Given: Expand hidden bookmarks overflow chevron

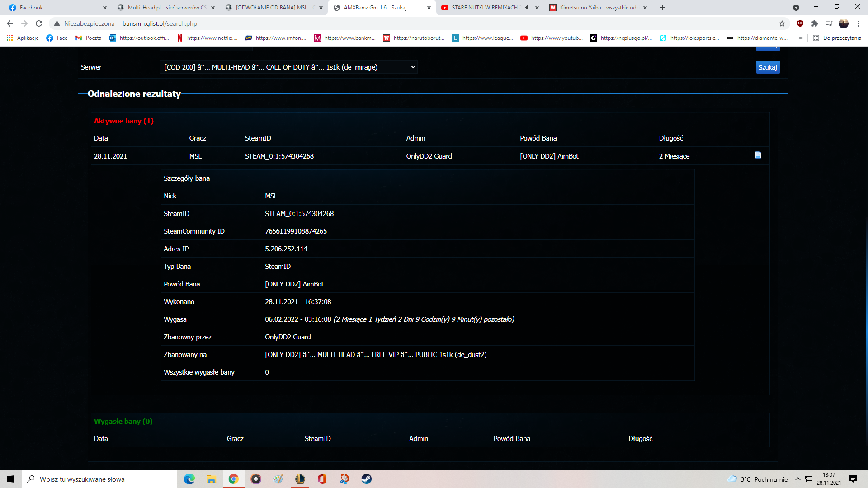Looking at the screenshot, I should tap(801, 38).
